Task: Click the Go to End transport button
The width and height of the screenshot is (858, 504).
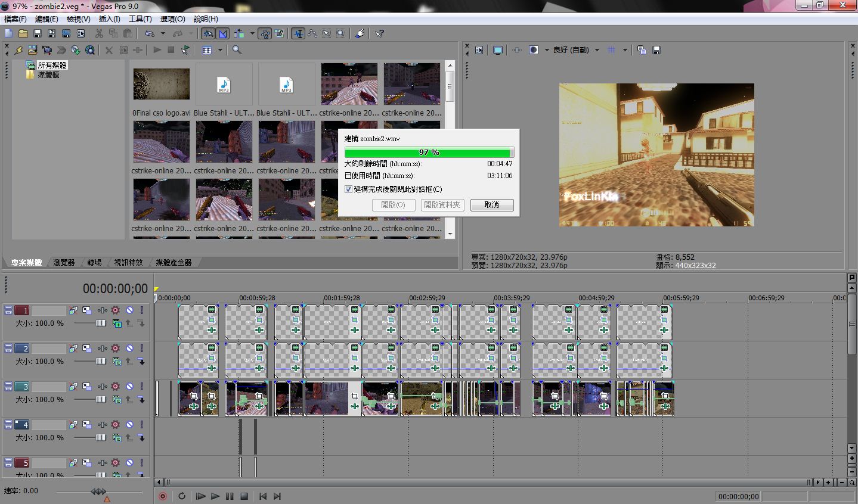Action: 277,496
